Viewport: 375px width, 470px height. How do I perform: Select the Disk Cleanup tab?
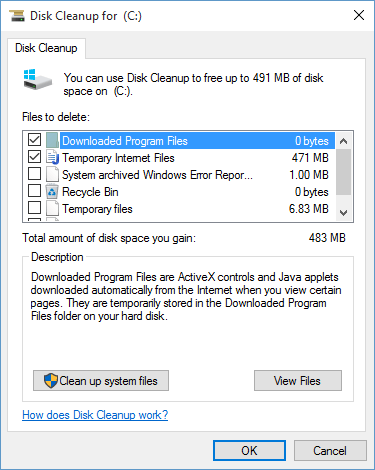click(46, 48)
